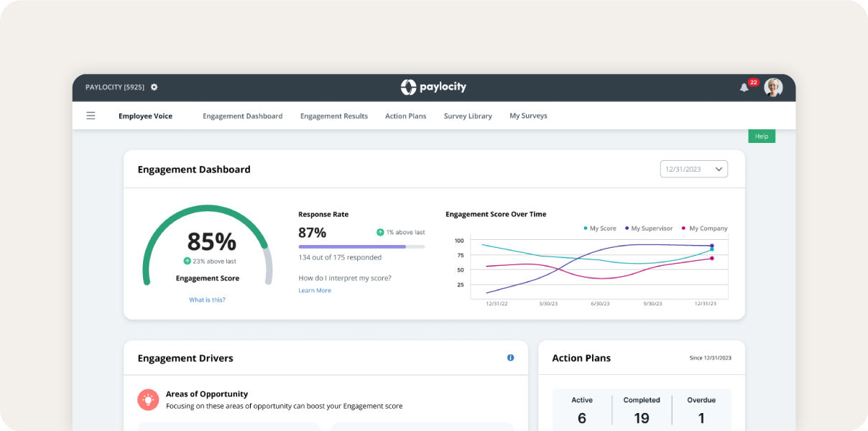Toggle the My Score series in the legend
The width and height of the screenshot is (868, 431).
(601, 228)
